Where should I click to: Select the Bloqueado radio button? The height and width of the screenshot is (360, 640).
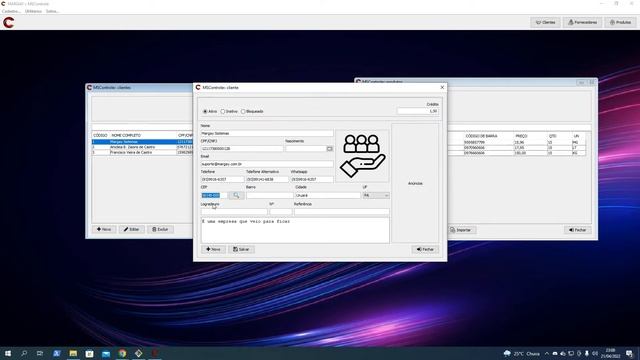click(x=243, y=111)
